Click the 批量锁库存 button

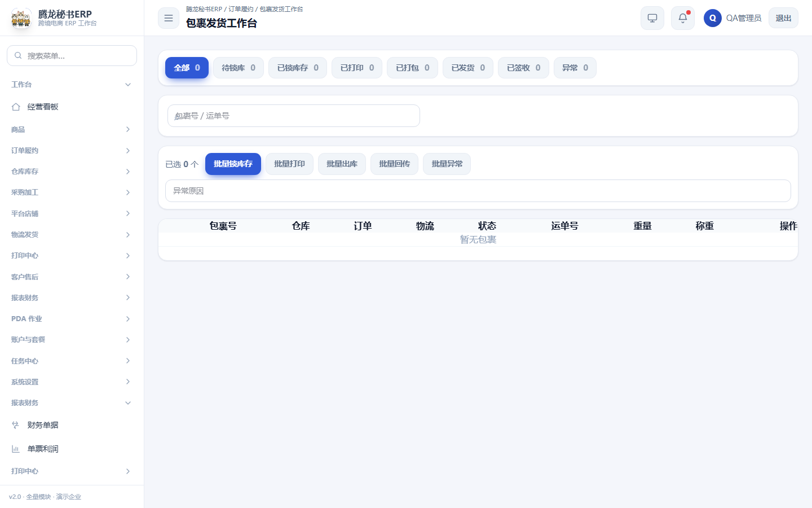click(x=233, y=164)
